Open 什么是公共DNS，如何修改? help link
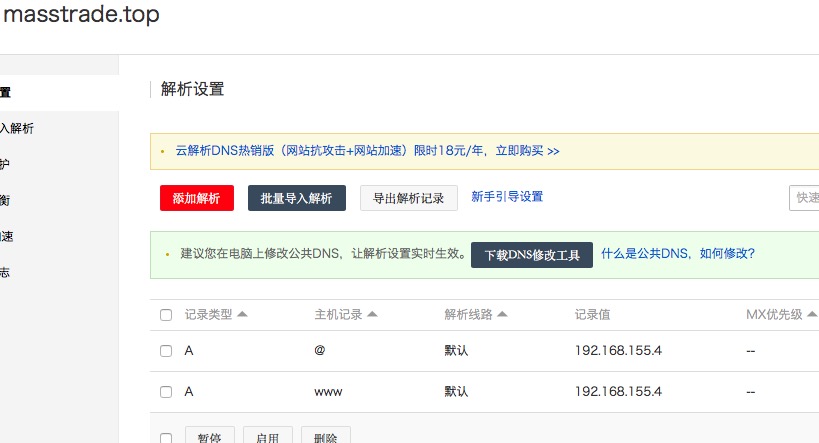Screen dimensions: 819x443 pos(677,254)
